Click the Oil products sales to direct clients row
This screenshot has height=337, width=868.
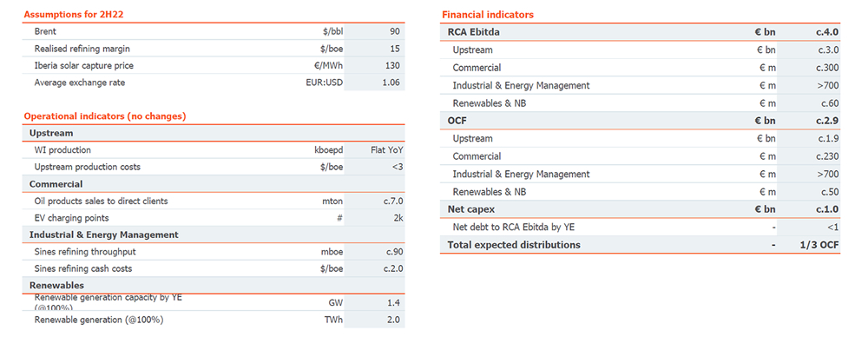214,202
